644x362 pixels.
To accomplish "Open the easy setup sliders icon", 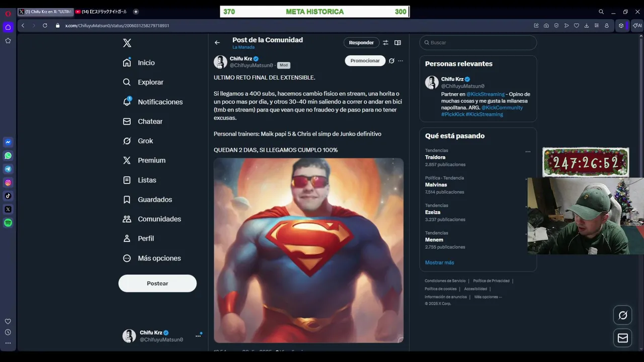I will click(597, 26).
